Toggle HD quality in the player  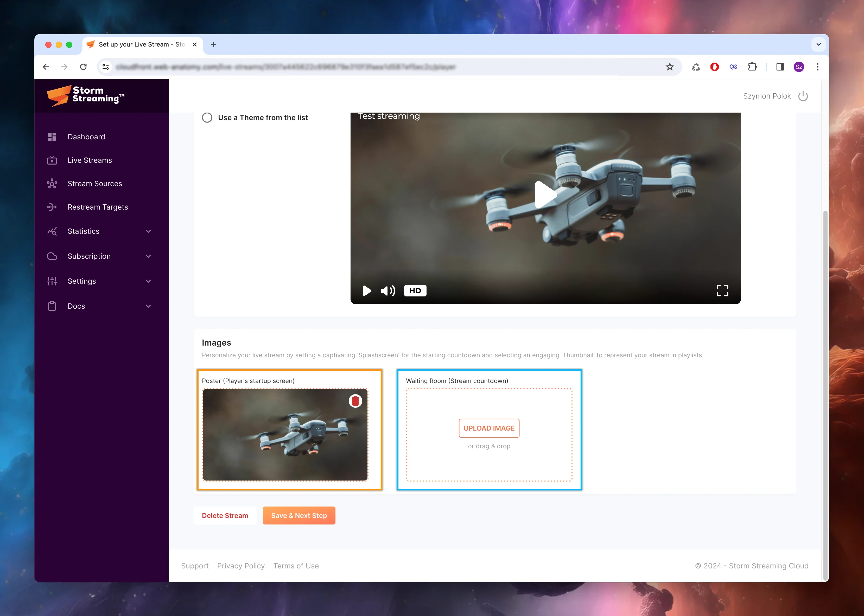(415, 290)
